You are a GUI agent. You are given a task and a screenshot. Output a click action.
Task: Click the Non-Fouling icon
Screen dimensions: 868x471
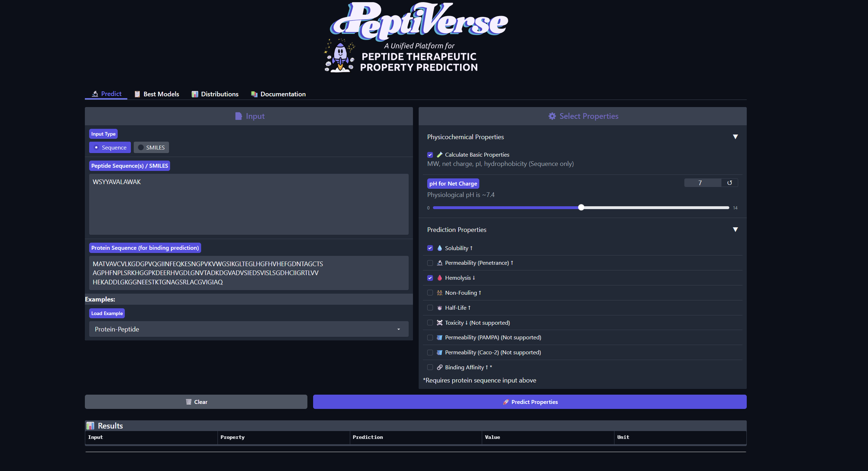pyautogui.click(x=440, y=293)
